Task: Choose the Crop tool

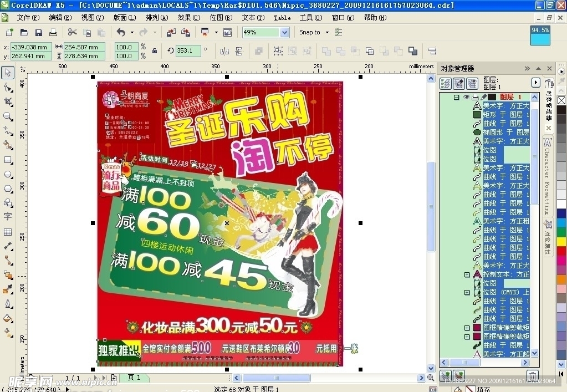Action: [x=8, y=102]
